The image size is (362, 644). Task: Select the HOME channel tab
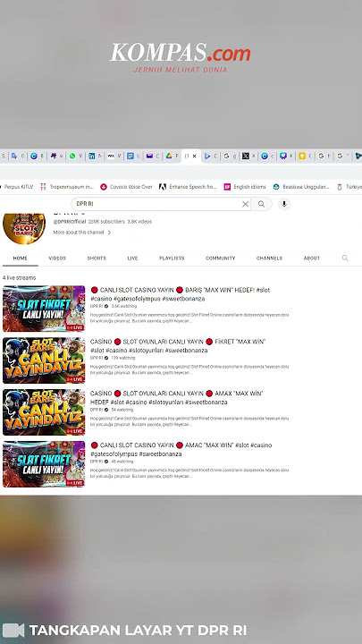pyautogui.click(x=20, y=258)
